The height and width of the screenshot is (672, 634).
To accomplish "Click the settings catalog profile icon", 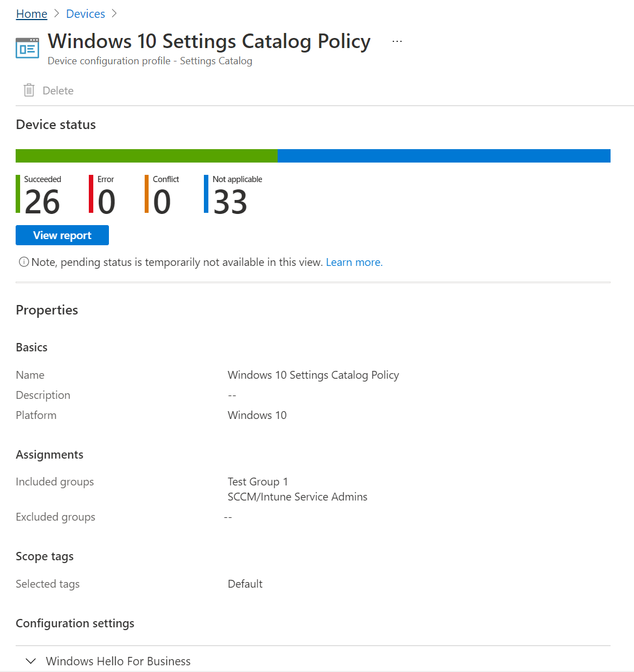I will click(x=27, y=48).
